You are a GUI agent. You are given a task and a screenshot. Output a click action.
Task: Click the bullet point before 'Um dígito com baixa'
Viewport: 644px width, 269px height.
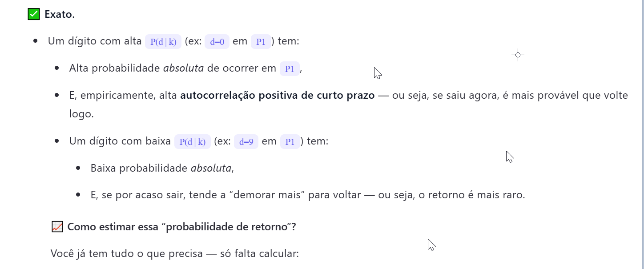57,141
